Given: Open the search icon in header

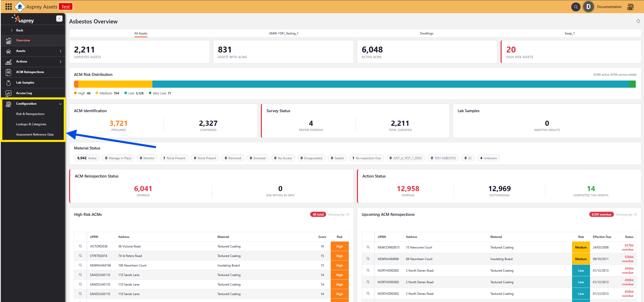Looking at the screenshot, I should pos(576,7).
